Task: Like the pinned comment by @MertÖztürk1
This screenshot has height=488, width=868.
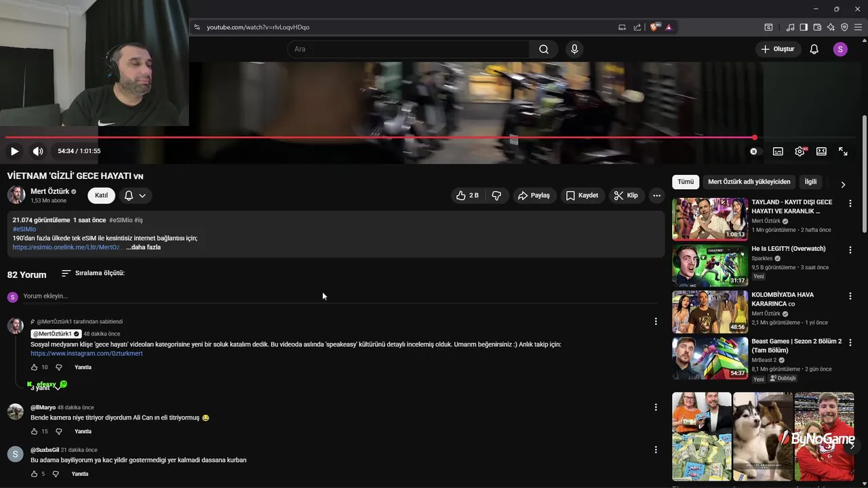Action: click(34, 367)
